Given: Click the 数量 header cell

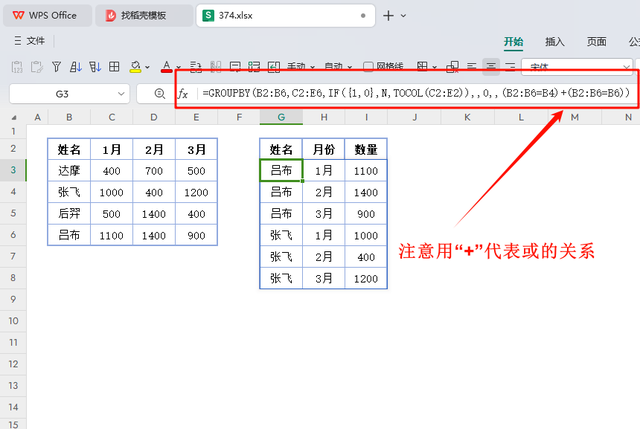Looking at the screenshot, I should pyautogui.click(x=366, y=149).
